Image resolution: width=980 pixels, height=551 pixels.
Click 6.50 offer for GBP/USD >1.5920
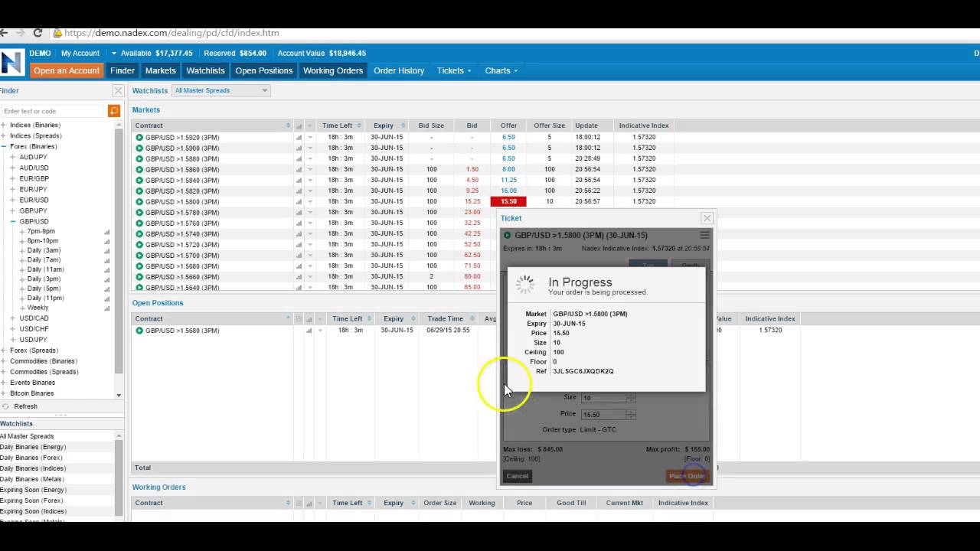(508, 137)
